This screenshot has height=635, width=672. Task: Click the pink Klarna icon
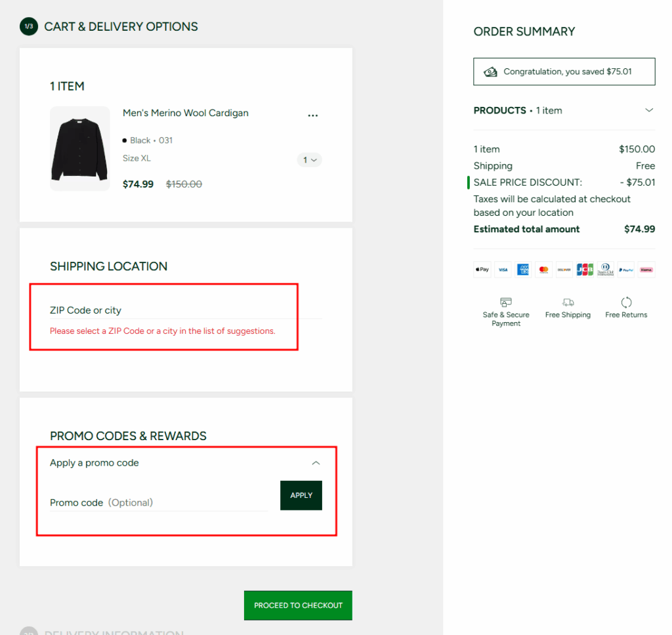[646, 270]
